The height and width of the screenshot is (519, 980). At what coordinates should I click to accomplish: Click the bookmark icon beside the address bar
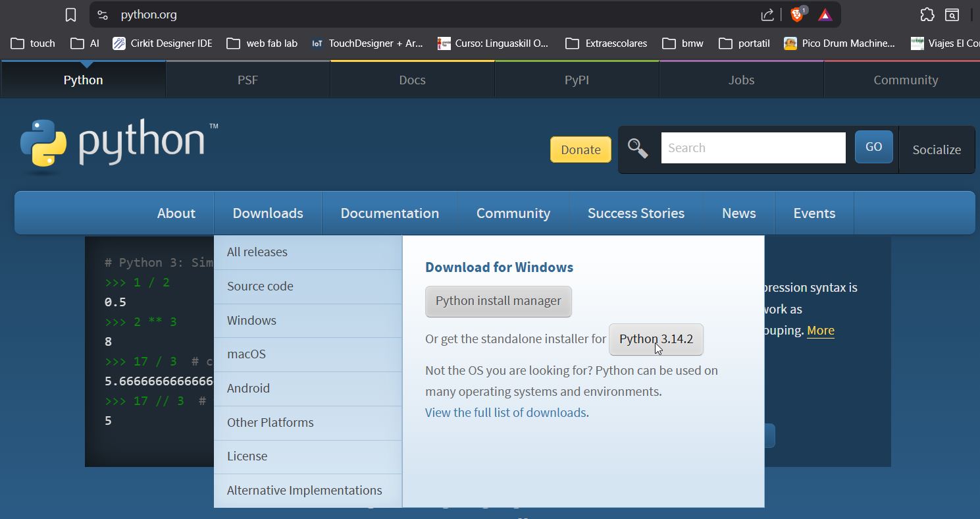click(x=71, y=14)
